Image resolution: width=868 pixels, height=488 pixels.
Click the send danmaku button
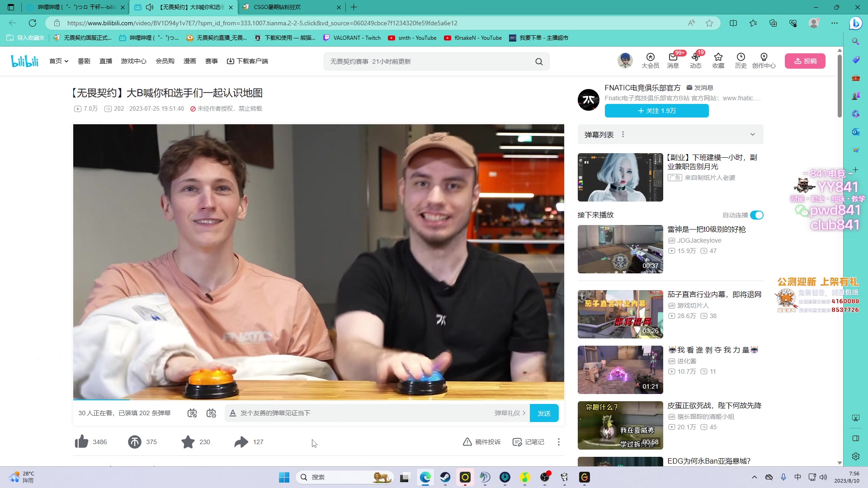point(544,413)
